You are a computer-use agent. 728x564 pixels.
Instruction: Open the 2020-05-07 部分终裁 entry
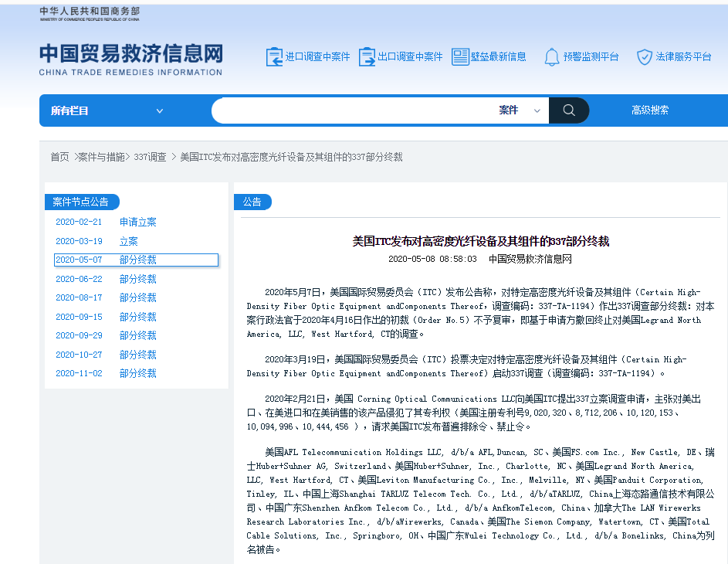136,260
